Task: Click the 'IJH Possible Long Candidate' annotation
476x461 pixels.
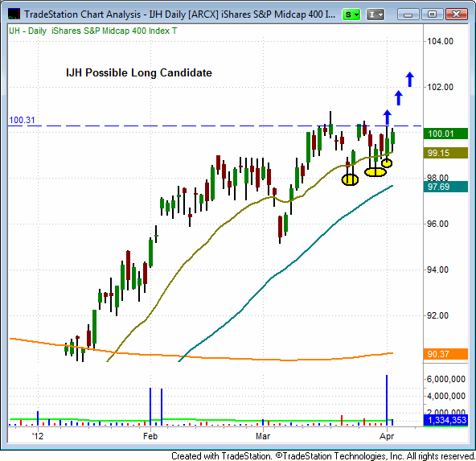Action: [139, 73]
